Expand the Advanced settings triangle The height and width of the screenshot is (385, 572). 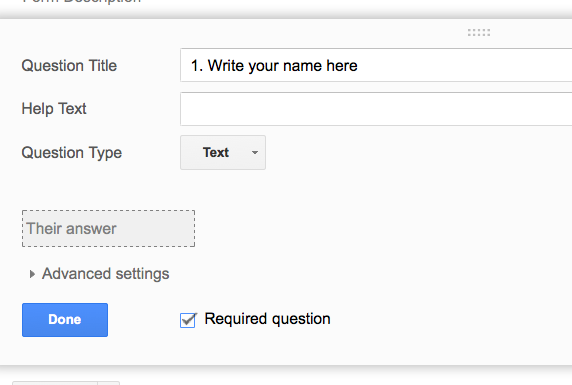click(x=32, y=274)
